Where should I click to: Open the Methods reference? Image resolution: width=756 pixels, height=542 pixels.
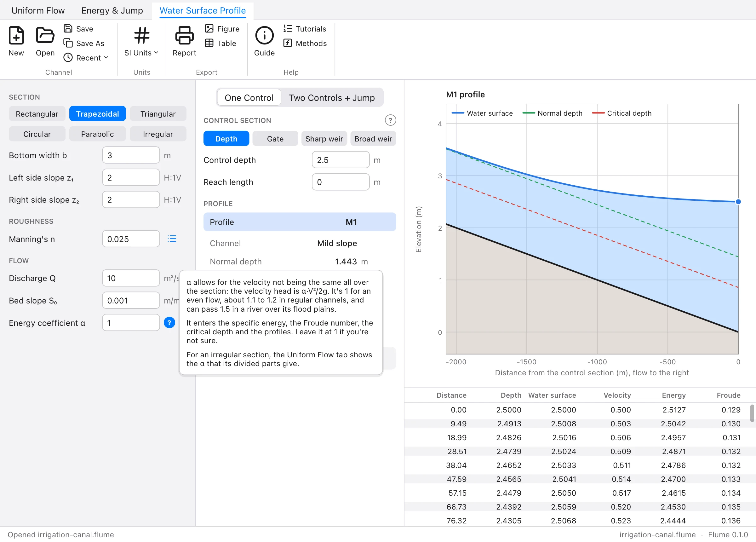(305, 43)
